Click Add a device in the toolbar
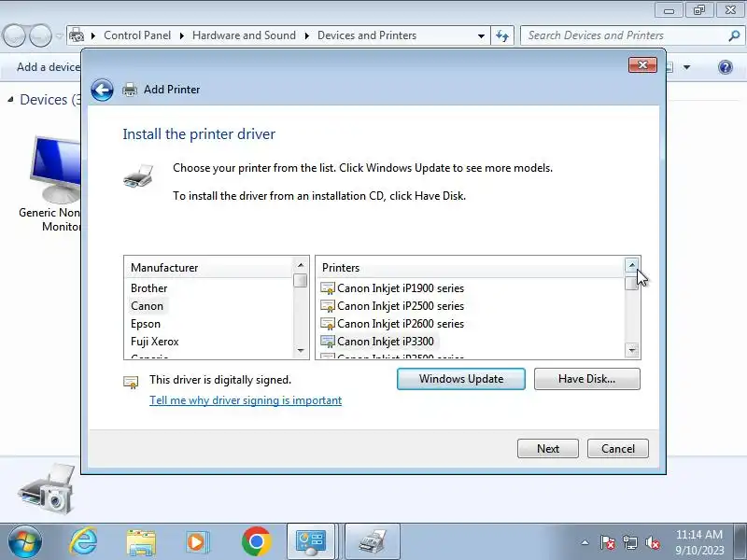 pyautogui.click(x=49, y=67)
